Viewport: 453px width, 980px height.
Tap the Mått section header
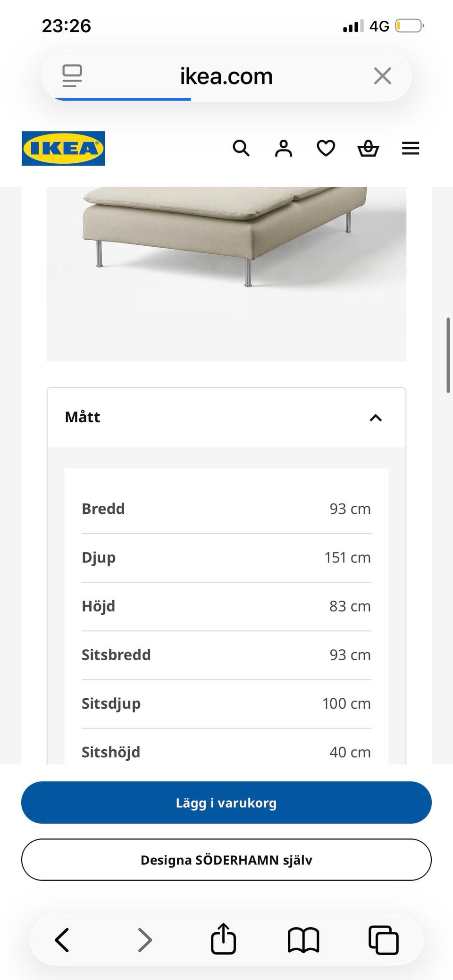pos(226,418)
